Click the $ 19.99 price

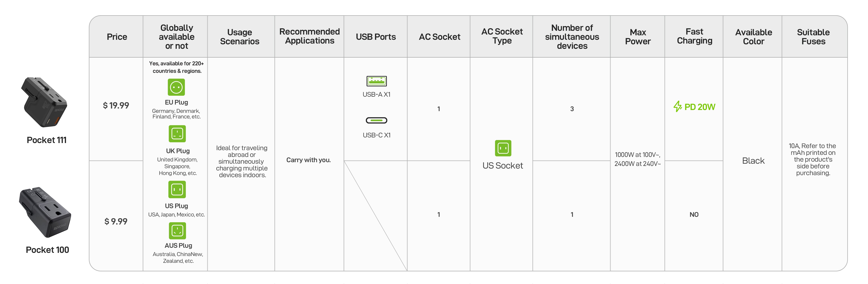point(116,105)
